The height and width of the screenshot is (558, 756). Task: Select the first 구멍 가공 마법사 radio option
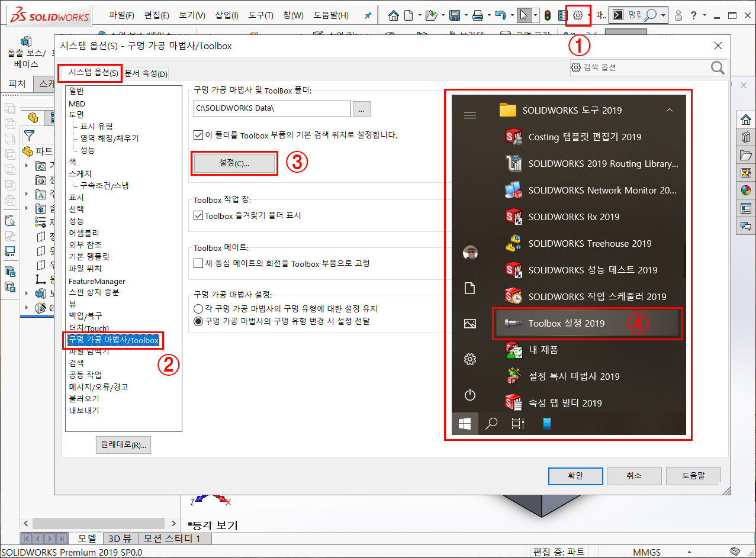198,308
